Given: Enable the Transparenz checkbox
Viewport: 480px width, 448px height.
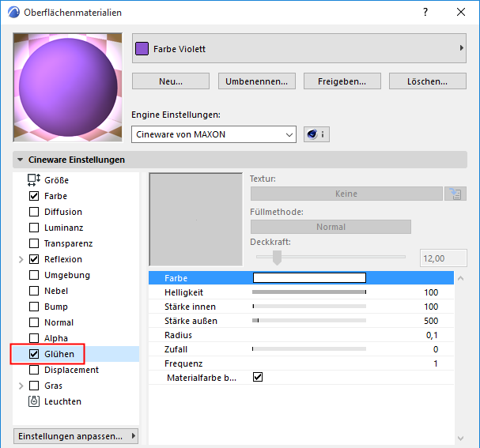Looking at the screenshot, I should (x=34, y=243).
